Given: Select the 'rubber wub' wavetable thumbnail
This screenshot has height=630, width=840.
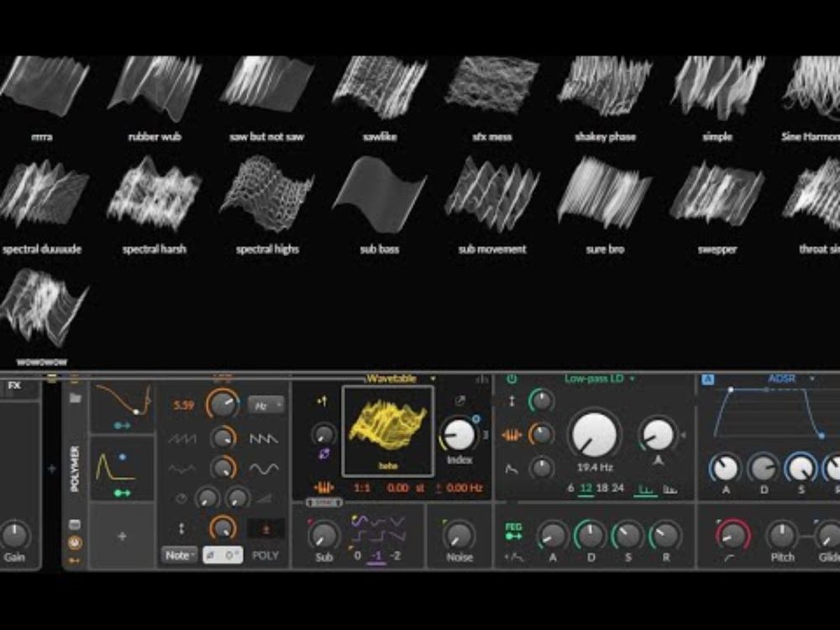Looking at the screenshot, I should click(x=155, y=88).
